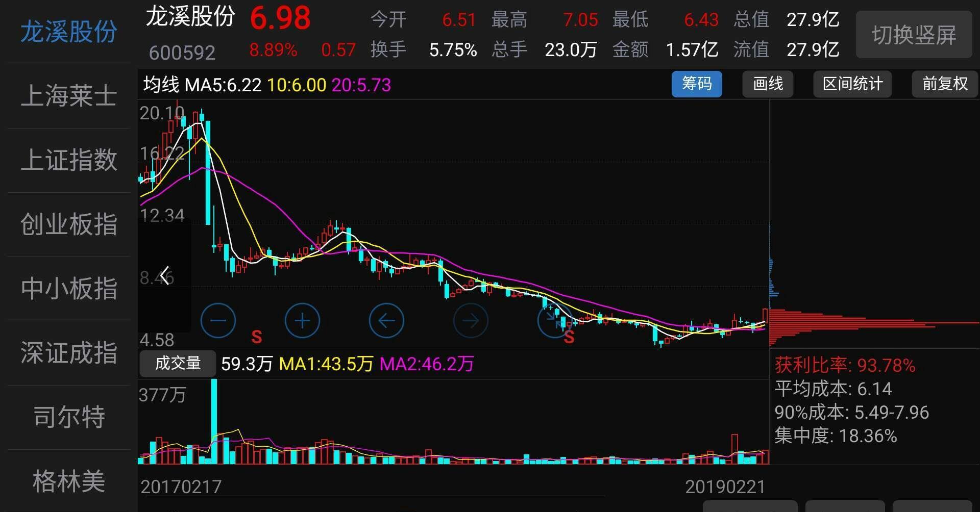Tap the 90%成本: 5.49-7.96 text
The image size is (980, 512).
tap(851, 413)
